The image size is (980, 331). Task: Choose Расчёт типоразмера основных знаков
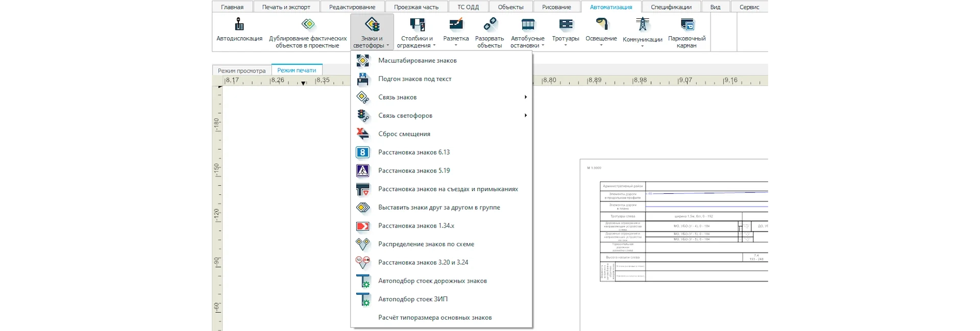(435, 318)
